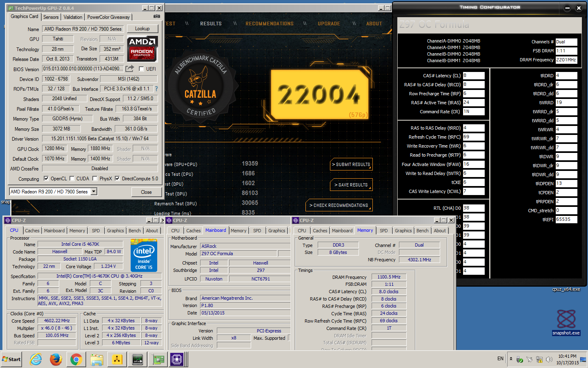
Task: Toggle the UEFI checkbox in GPU-Z
Action: tap(141, 69)
